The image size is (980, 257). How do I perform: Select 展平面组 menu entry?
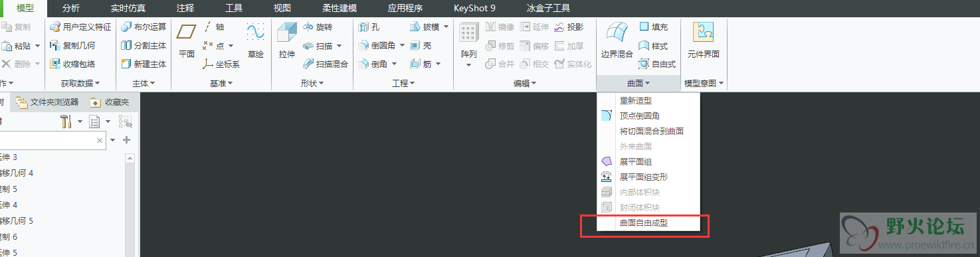point(636,162)
